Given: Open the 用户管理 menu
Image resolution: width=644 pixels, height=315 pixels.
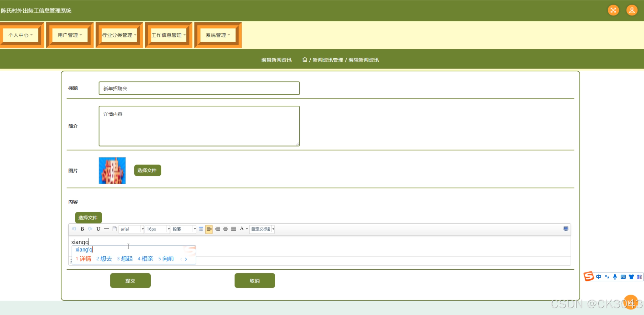Looking at the screenshot, I should (70, 35).
